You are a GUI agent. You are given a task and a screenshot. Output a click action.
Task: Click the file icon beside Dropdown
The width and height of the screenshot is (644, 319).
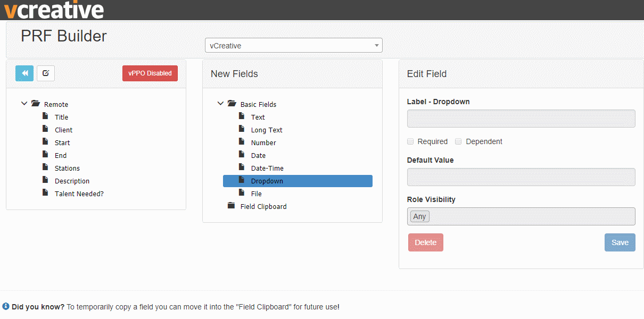click(242, 180)
